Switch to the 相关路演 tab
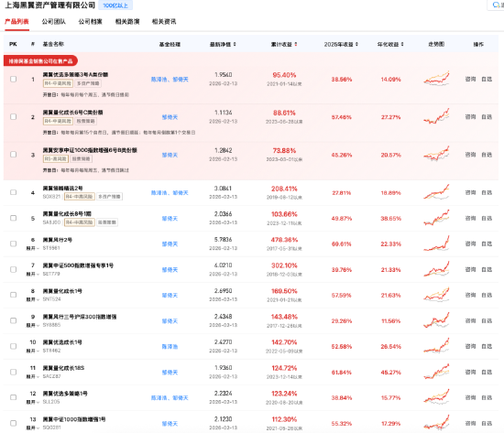 (x=127, y=22)
